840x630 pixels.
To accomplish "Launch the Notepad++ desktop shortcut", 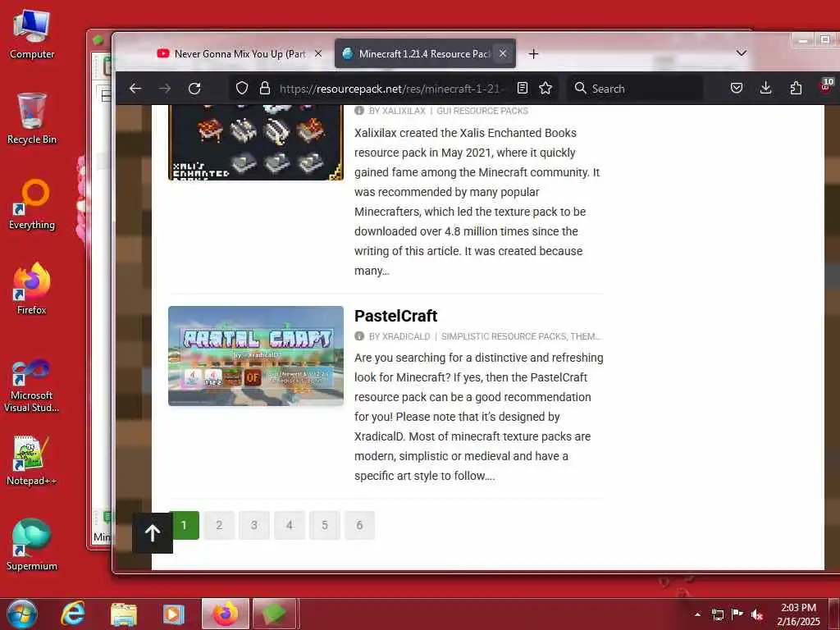I will tap(32, 461).
